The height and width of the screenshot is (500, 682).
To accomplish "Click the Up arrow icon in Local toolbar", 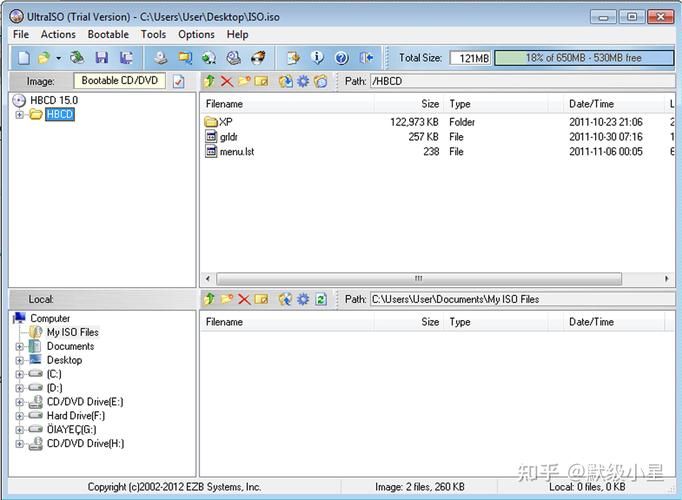I will 209,299.
